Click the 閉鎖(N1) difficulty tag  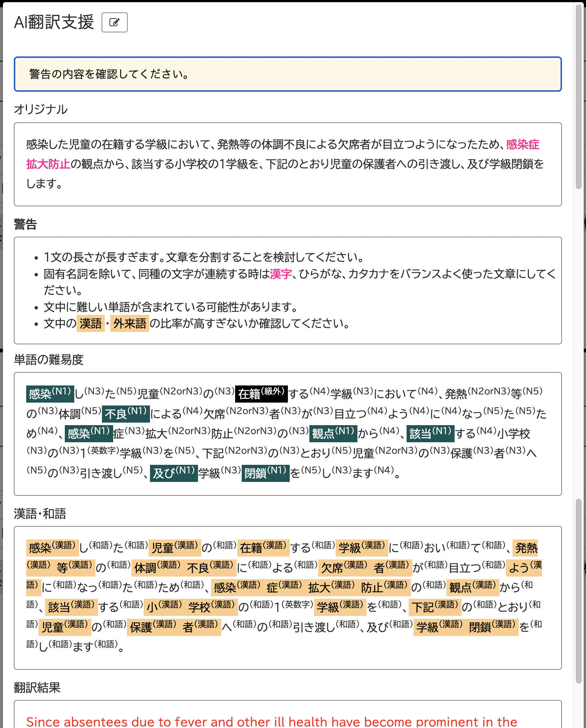(x=265, y=473)
